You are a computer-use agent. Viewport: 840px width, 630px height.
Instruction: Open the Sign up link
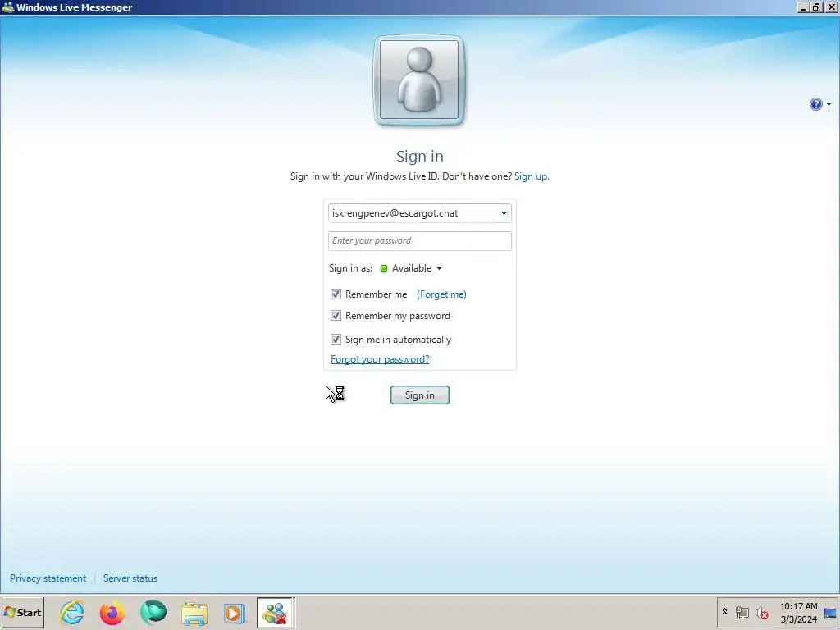(531, 176)
